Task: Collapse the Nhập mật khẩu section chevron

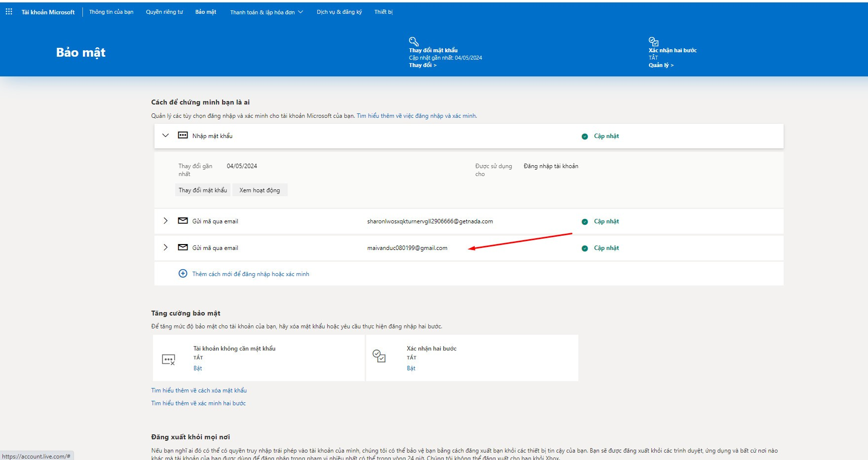Action: click(166, 136)
